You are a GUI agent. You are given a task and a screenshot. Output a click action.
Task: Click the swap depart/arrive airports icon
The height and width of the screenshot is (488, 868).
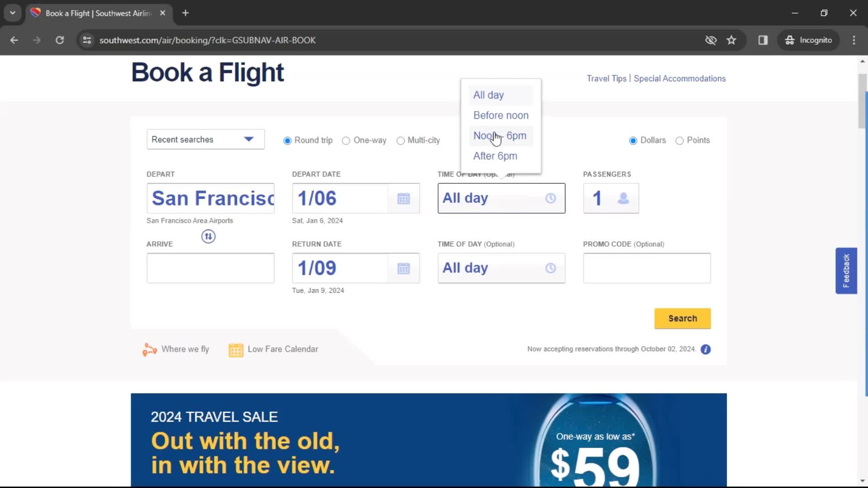209,236
